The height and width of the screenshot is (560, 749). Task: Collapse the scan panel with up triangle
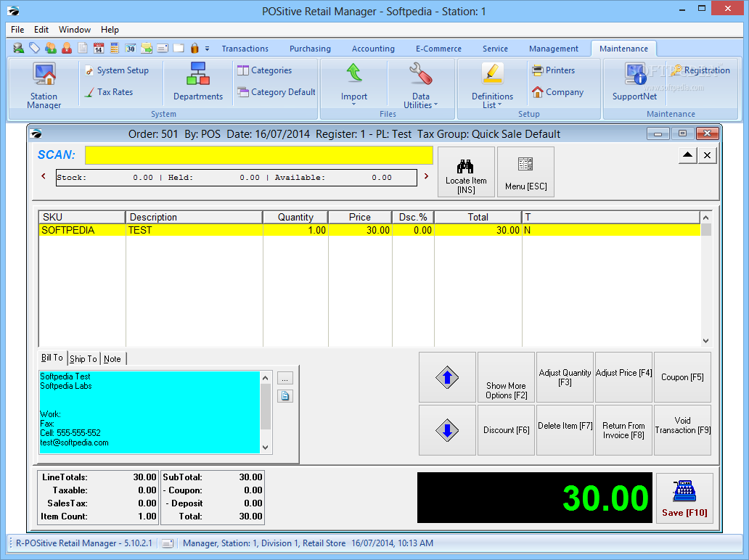[687, 155]
